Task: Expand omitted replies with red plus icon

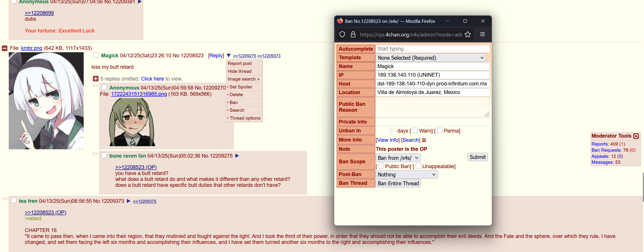Action: (x=96, y=79)
